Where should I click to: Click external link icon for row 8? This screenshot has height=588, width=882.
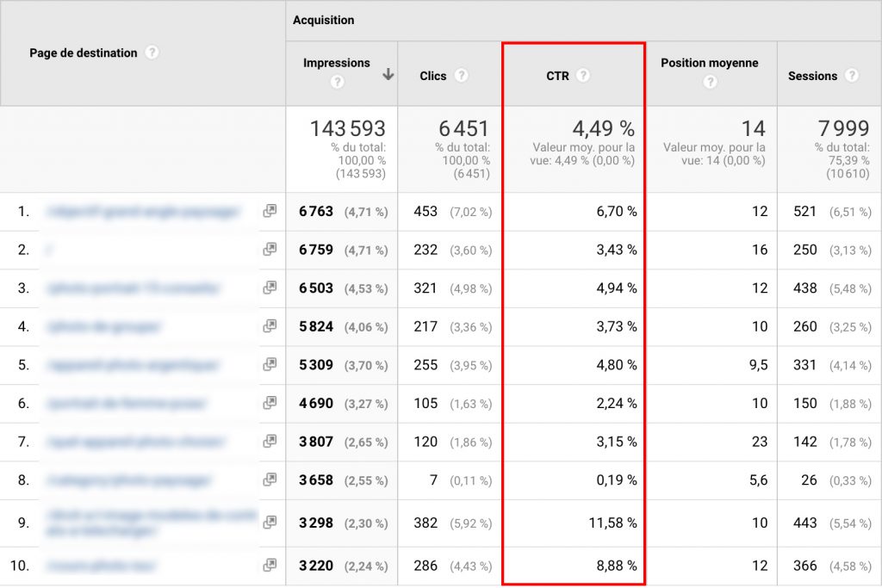(x=270, y=480)
